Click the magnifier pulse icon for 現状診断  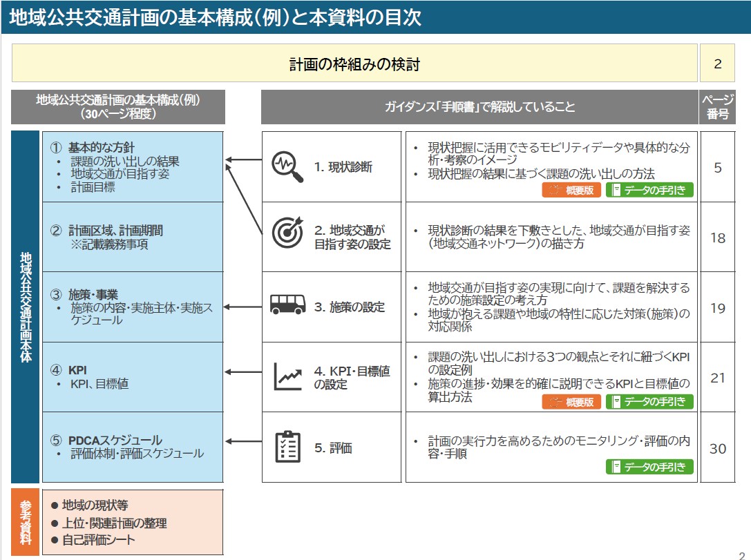287,166
